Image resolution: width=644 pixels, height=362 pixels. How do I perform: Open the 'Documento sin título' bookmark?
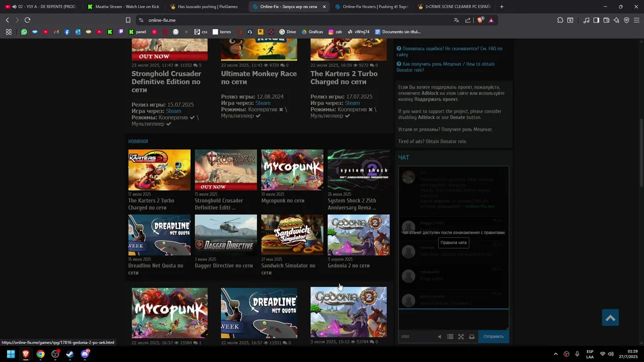[397, 32]
